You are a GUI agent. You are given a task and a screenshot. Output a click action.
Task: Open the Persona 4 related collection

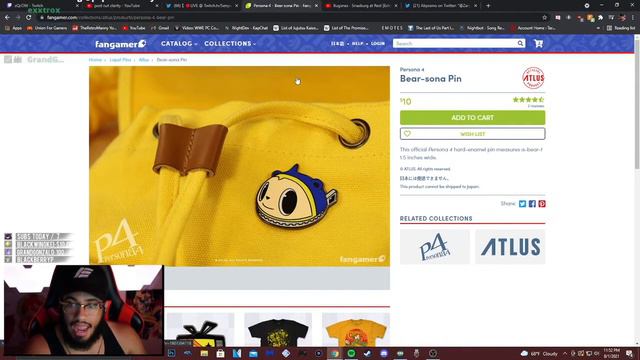point(435,247)
